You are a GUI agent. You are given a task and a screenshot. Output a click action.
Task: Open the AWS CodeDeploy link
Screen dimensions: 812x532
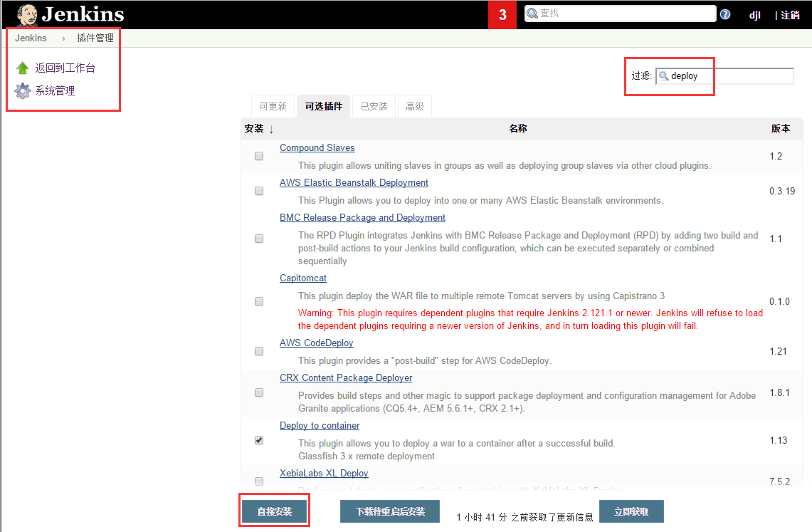[x=317, y=343]
